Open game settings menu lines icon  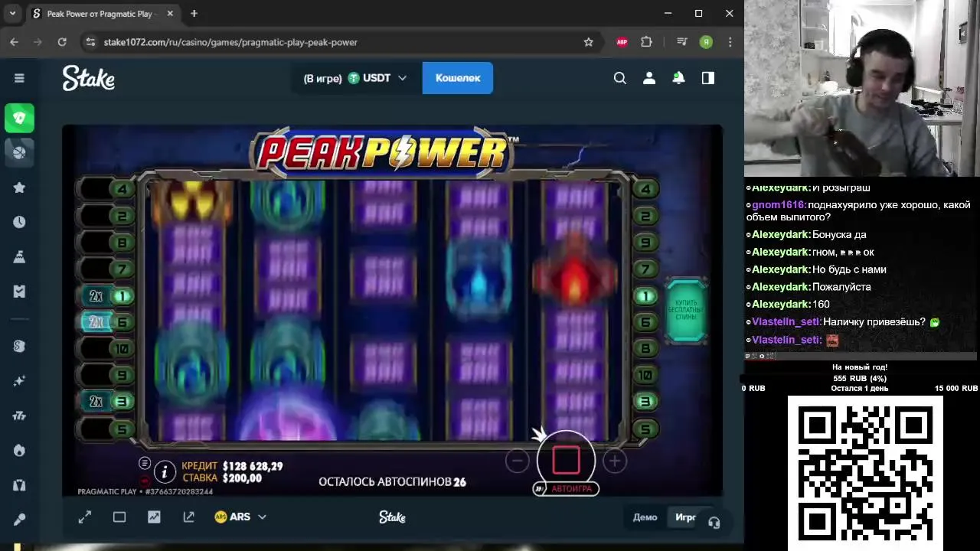[144, 463]
